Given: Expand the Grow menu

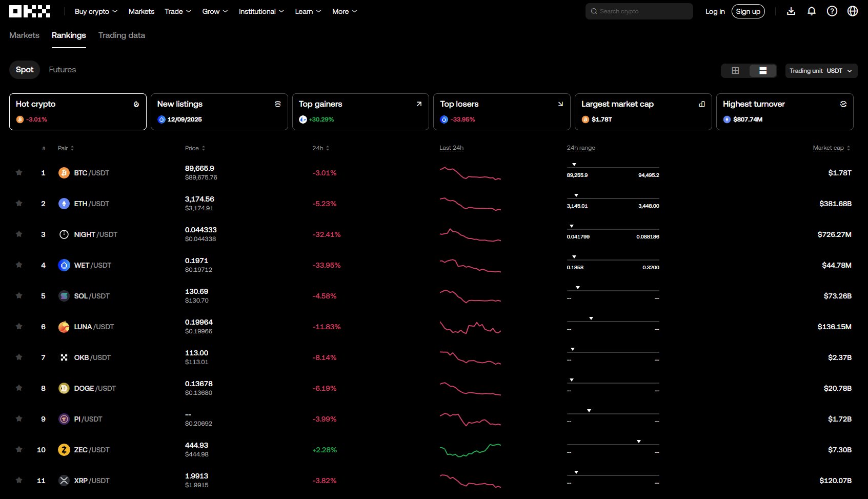Looking at the screenshot, I should 215,11.
